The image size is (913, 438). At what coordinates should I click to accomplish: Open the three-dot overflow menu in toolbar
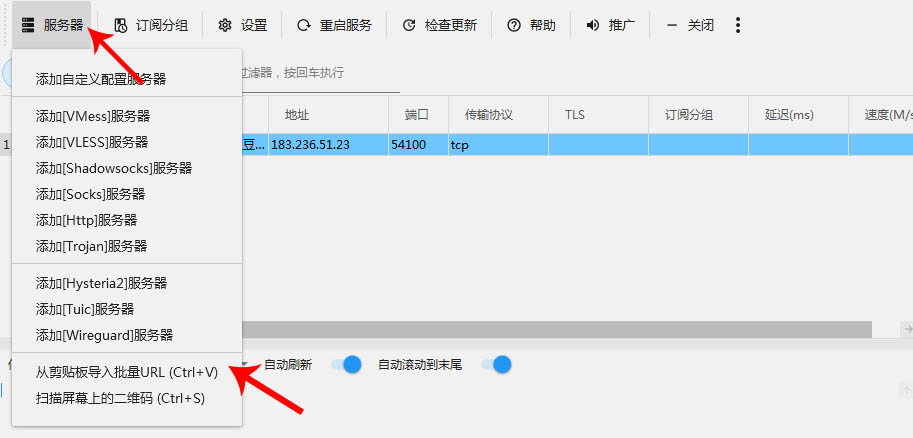coord(738,25)
